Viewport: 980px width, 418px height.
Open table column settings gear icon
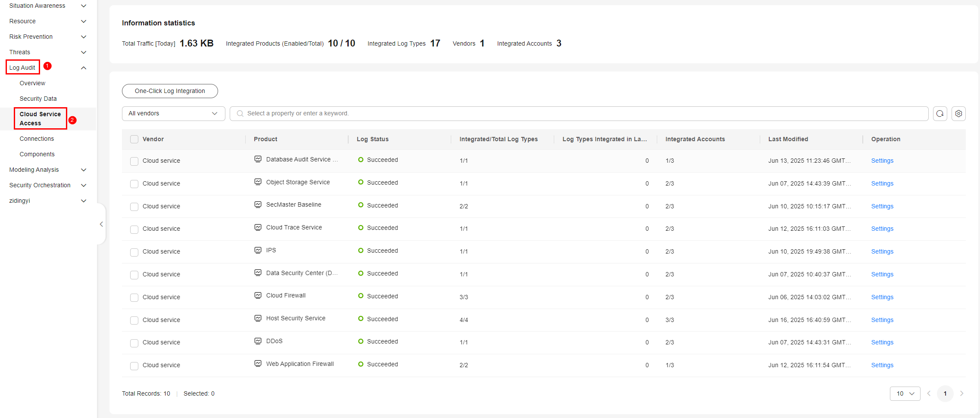coord(958,114)
